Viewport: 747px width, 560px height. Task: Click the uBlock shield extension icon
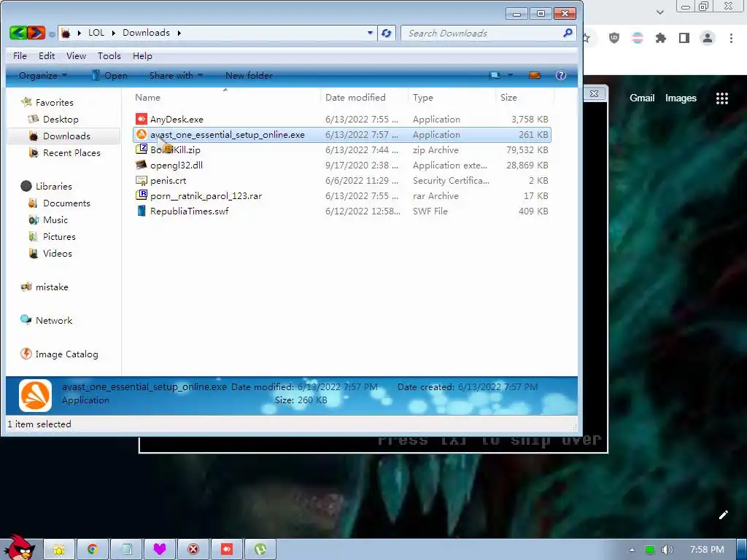pos(614,38)
